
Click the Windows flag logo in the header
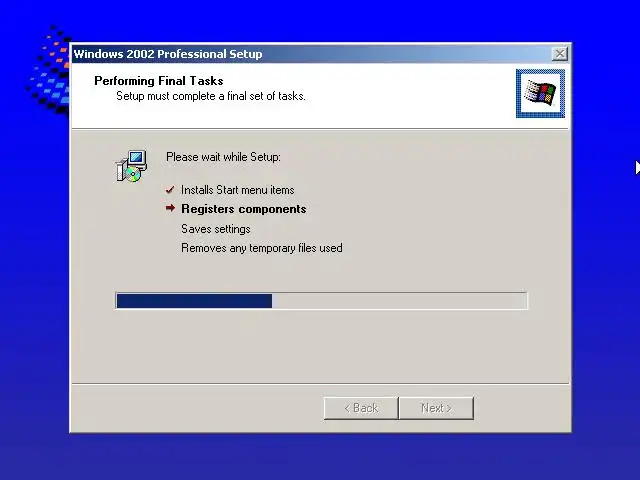click(x=540, y=93)
